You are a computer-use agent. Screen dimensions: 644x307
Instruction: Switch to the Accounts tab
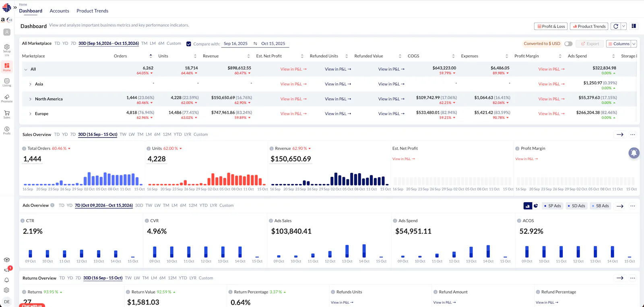coord(59,11)
